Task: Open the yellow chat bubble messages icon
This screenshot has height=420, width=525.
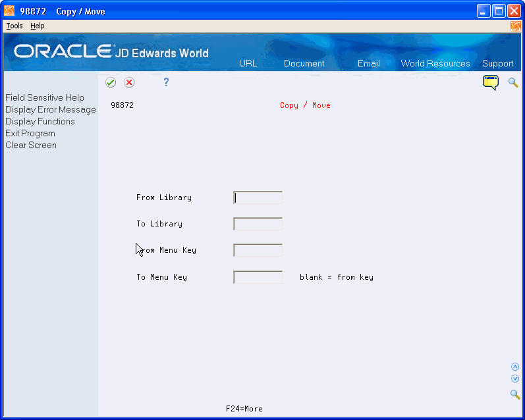Action: pos(491,83)
